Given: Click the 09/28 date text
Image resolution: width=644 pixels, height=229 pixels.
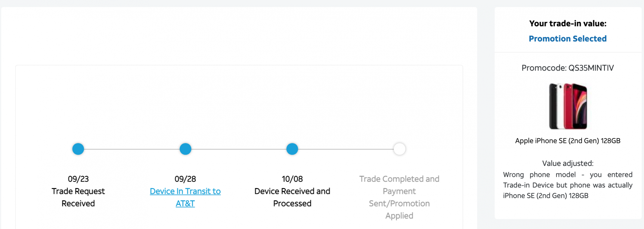Looking at the screenshot, I should pos(185,179).
